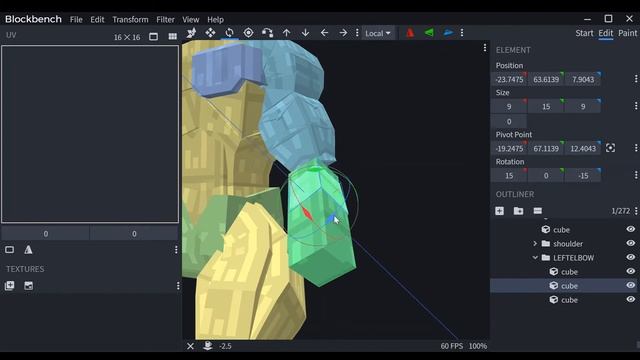
Task: Click the toggle outliner options icon
Action: (538, 211)
